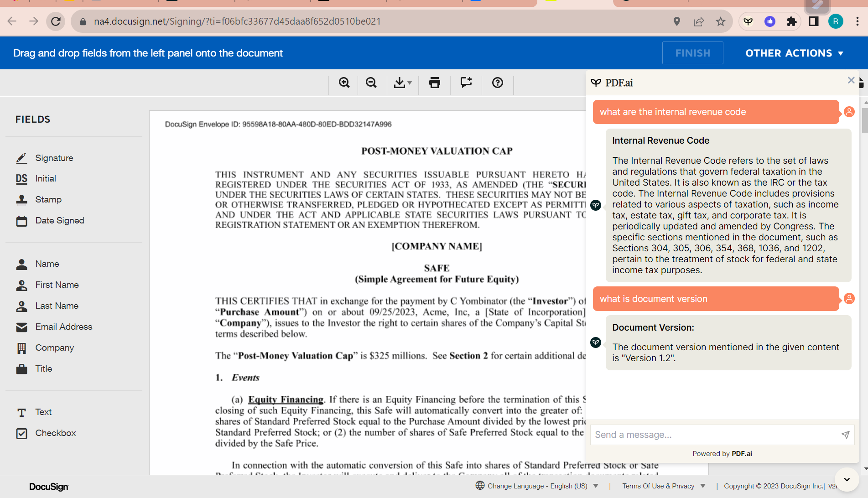Click the zoom out magnifier icon

point(371,83)
